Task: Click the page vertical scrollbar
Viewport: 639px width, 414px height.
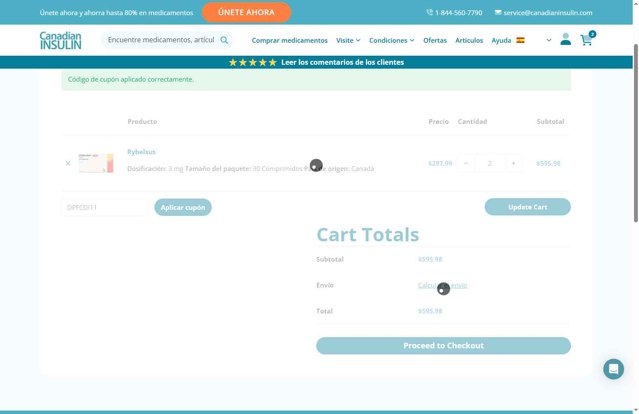Action: (x=635, y=132)
